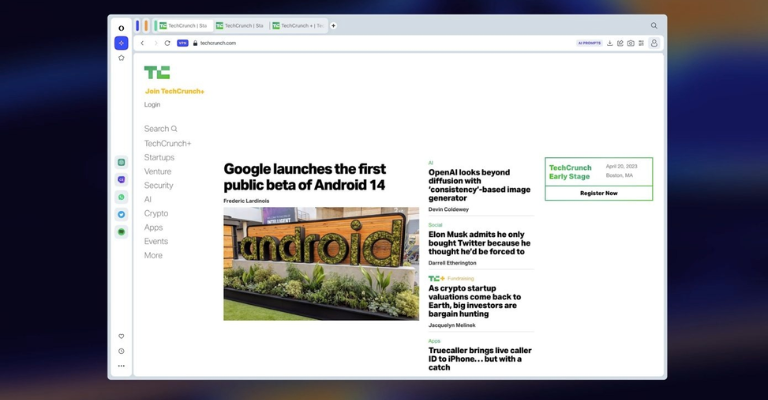Click the Register Now button
768x400 pixels.
coord(598,193)
